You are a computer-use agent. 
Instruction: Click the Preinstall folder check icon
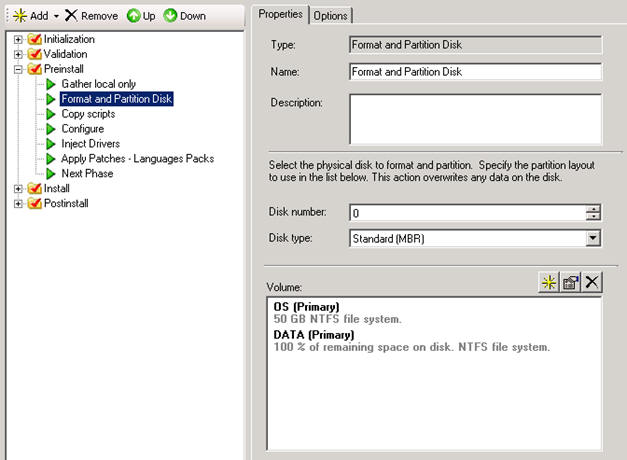coord(35,69)
